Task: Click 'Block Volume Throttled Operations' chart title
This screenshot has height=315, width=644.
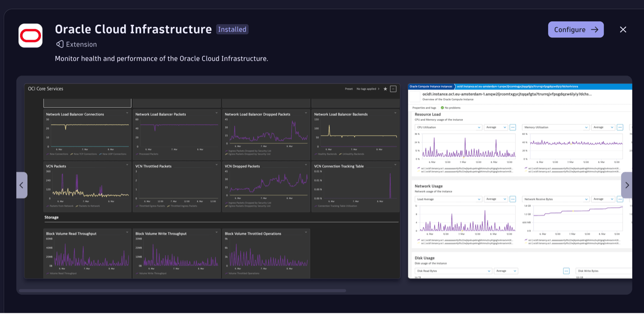Action: 253,233
